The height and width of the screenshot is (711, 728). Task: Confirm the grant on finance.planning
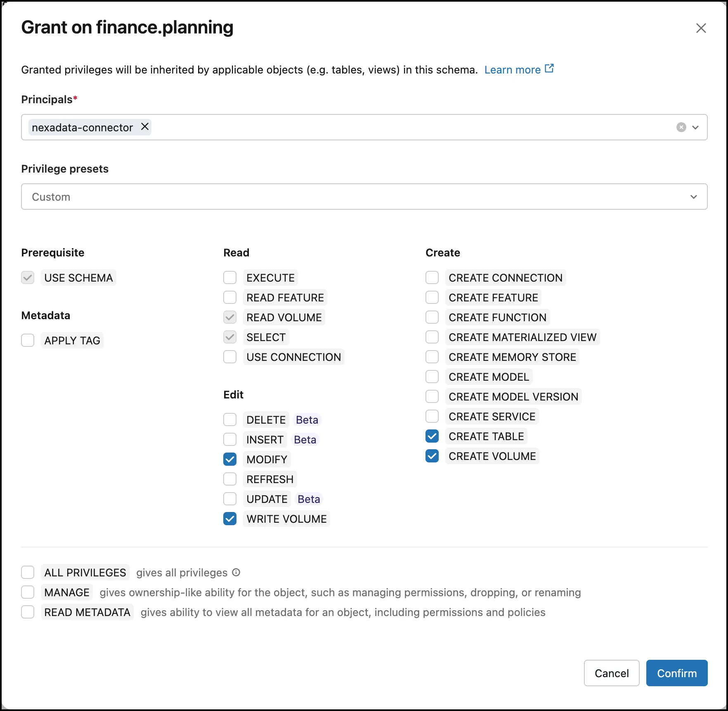click(677, 673)
